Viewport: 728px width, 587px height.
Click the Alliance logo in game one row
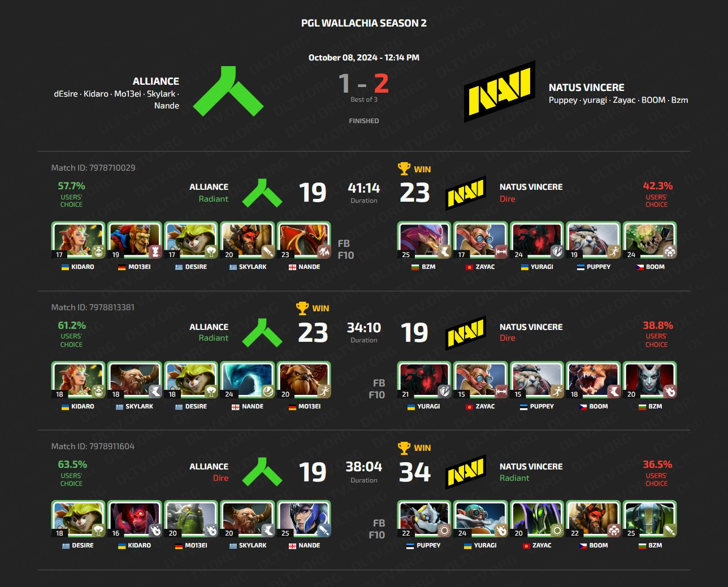pyautogui.click(x=262, y=193)
